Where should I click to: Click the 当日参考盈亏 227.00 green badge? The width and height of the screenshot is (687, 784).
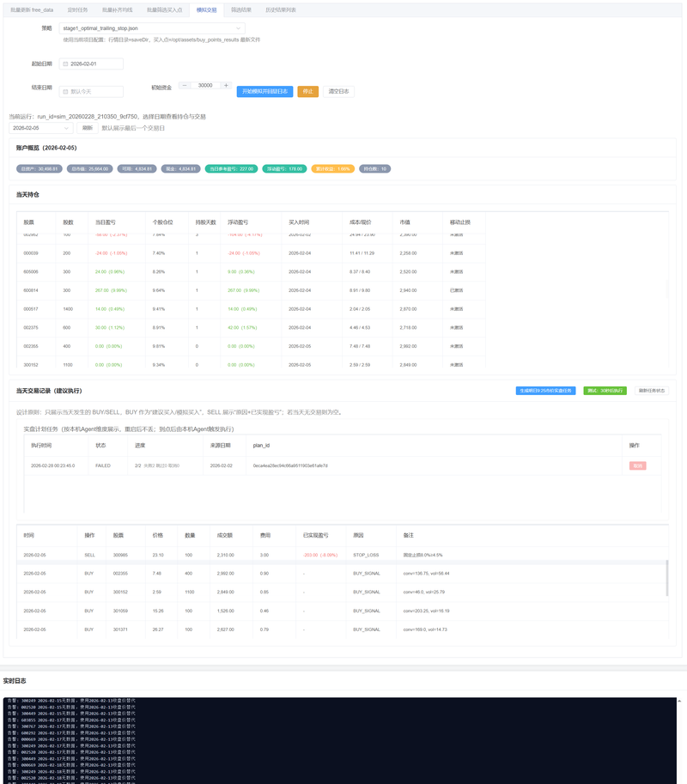232,169
